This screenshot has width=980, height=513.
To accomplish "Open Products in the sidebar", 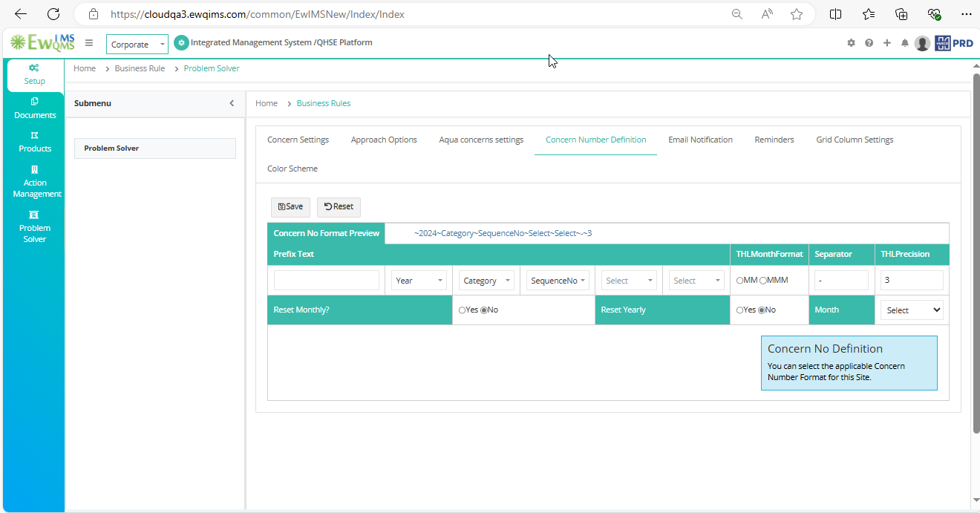I will click(35, 142).
